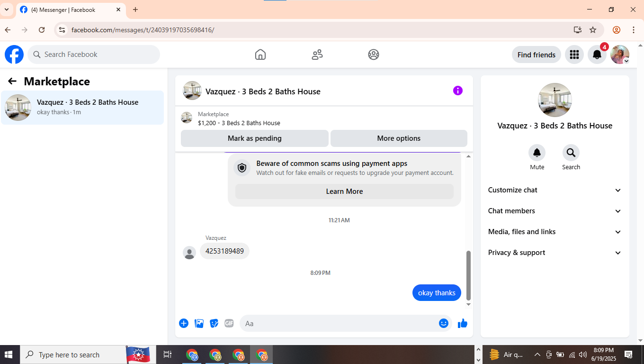Open the Groups icon in top navigation

(x=374, y=55)
